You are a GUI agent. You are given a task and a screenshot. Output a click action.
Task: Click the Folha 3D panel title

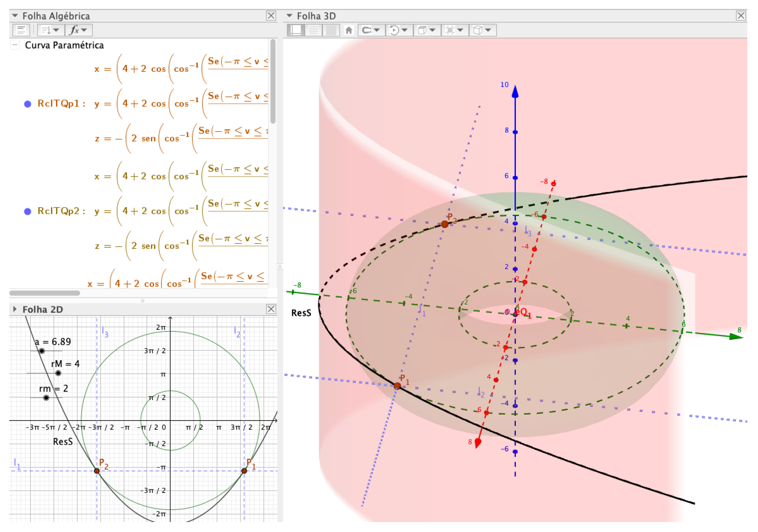tap(316, 16)
